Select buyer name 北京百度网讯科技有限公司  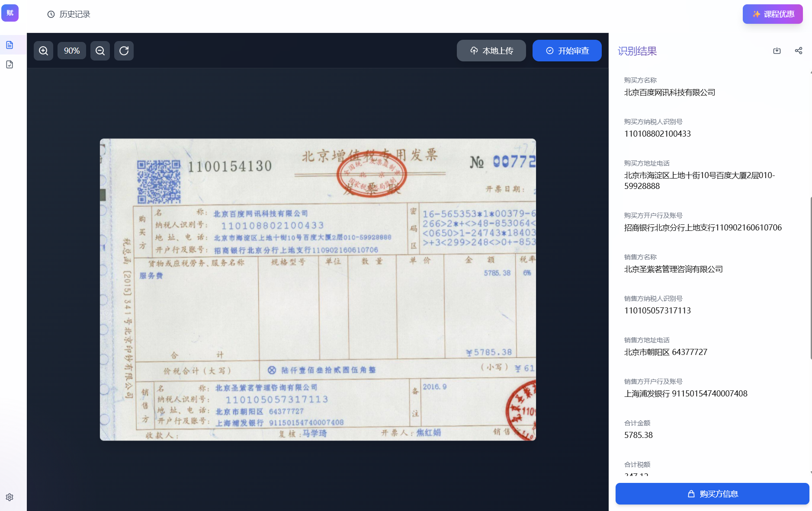[670, 93]
